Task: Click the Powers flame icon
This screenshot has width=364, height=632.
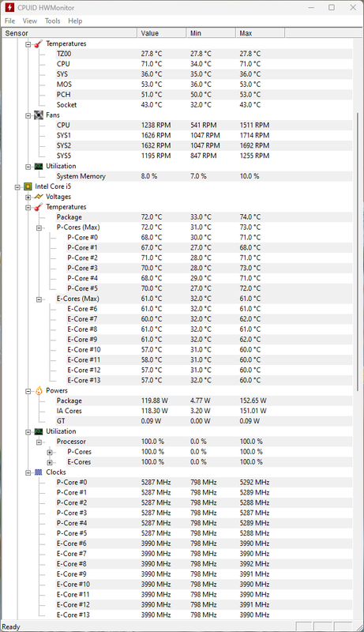Action: (x=39, y=390)
